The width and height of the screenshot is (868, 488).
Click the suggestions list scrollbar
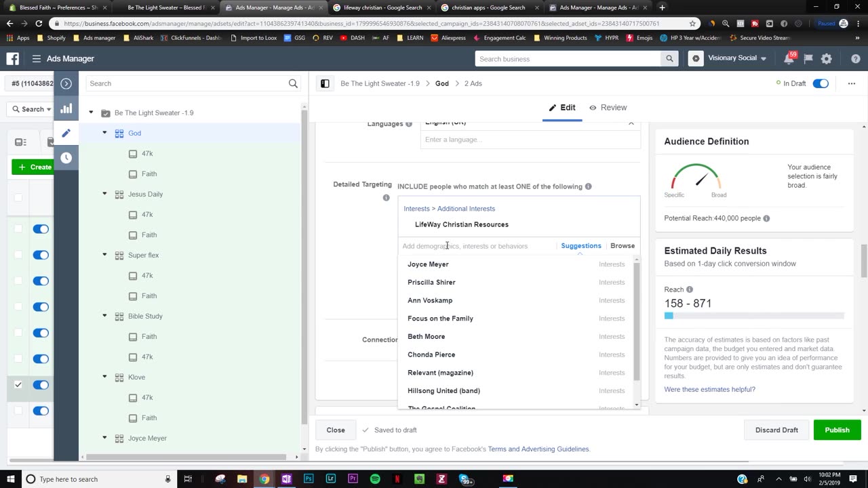tap(636, 322)
